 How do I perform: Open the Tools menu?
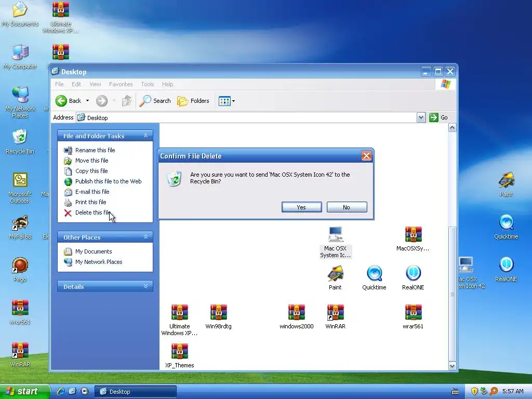(147, 84)
